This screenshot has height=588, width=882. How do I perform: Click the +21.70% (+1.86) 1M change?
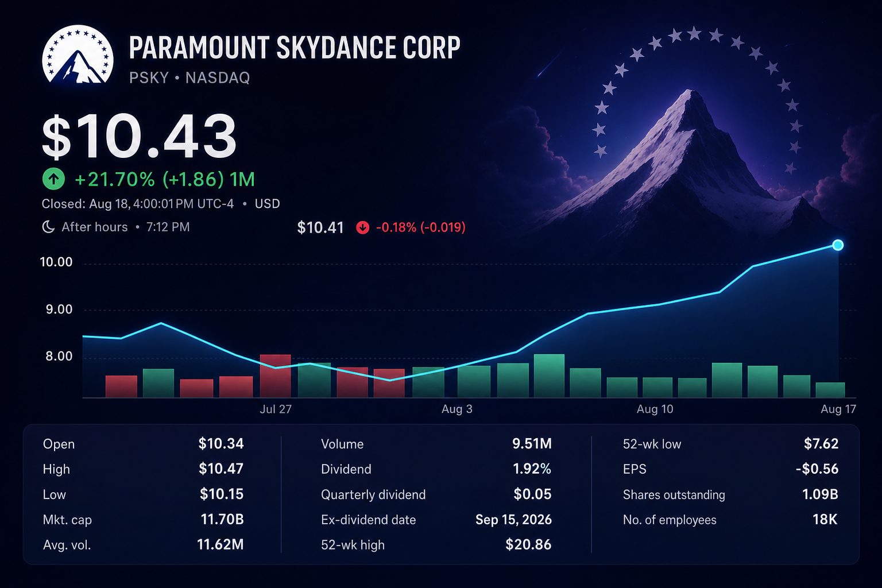(x=165, y=179)
